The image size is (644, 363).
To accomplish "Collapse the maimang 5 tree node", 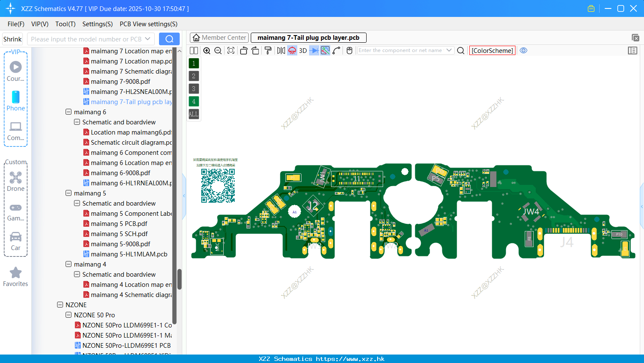I will point(69,193).
